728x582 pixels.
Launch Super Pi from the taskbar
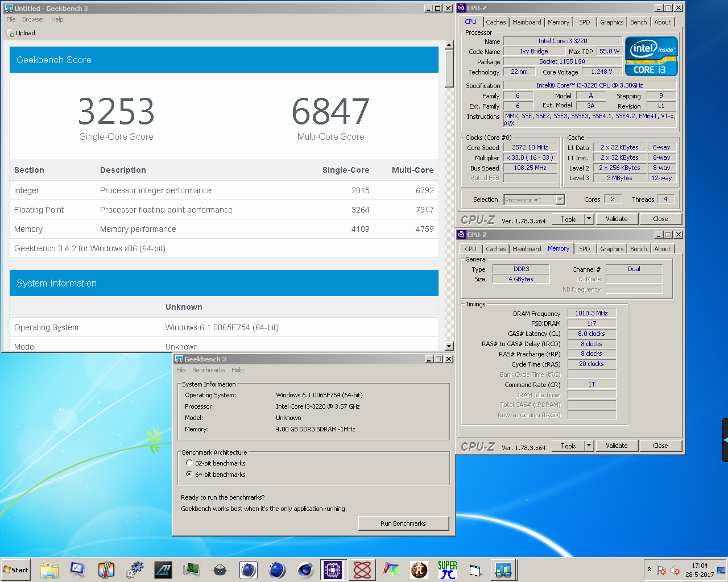tap(448, 569)
